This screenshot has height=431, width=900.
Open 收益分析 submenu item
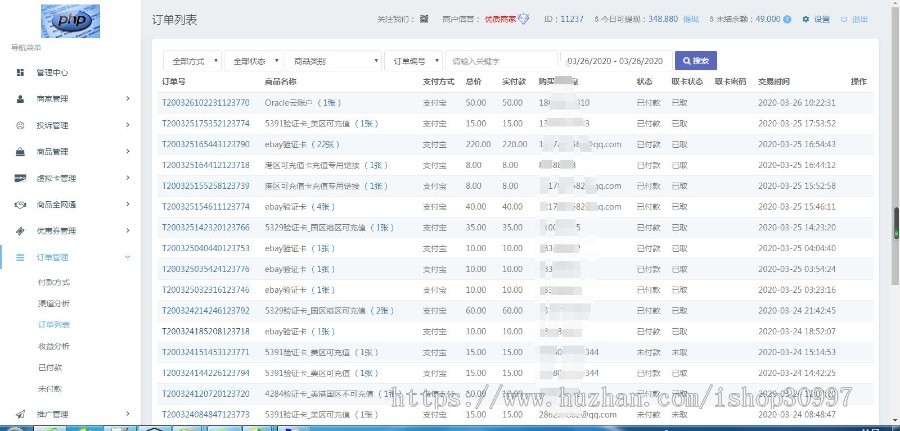coord(54,346)
